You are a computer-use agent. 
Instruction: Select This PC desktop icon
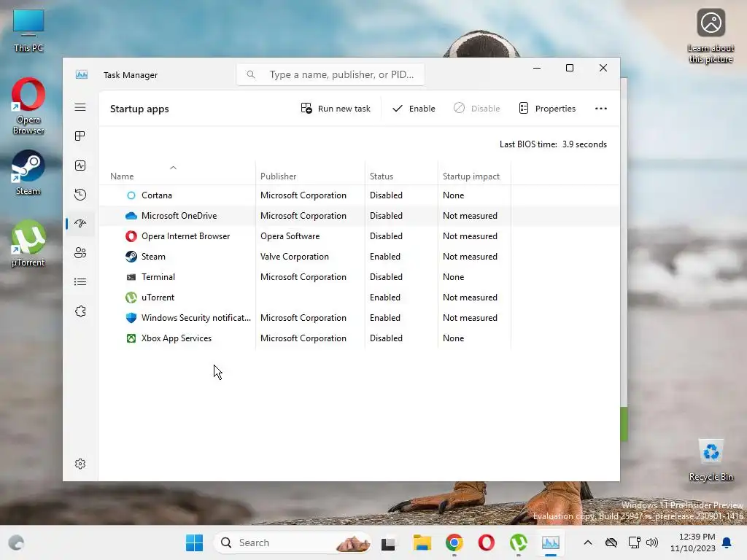(x=28, y=31)
